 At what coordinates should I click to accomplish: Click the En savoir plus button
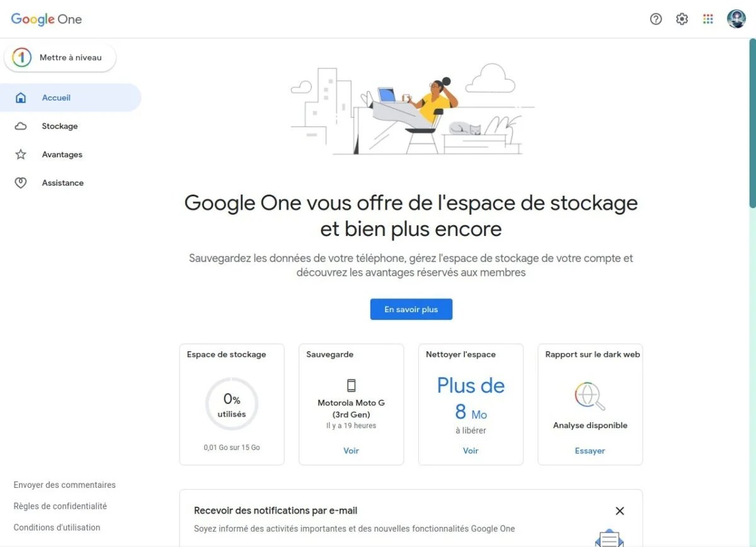pyautogui.click(x=411, y=309)
